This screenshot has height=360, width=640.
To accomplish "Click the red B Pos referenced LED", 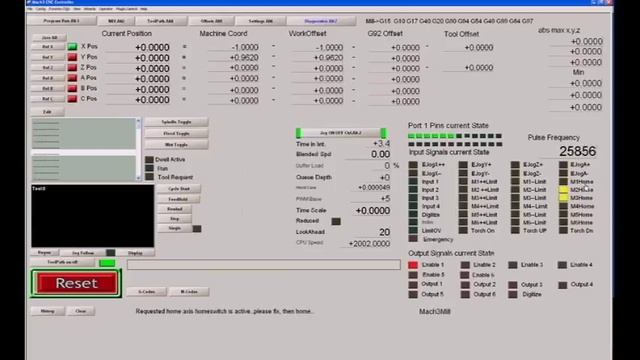I will (x=72, y=88).
